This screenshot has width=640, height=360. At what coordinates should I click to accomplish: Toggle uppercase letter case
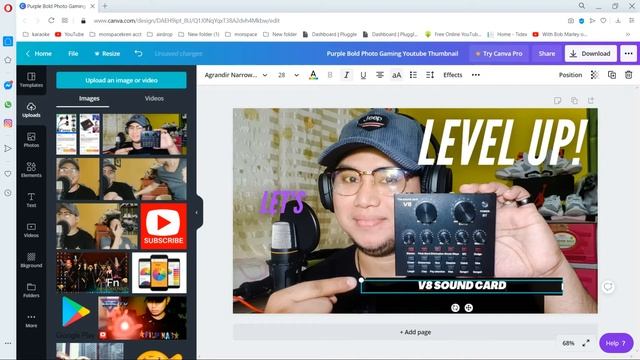[396, 75]
